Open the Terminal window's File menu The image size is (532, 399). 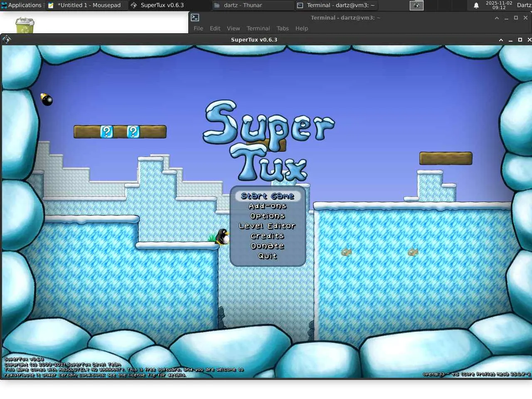[x=198, y=28]
